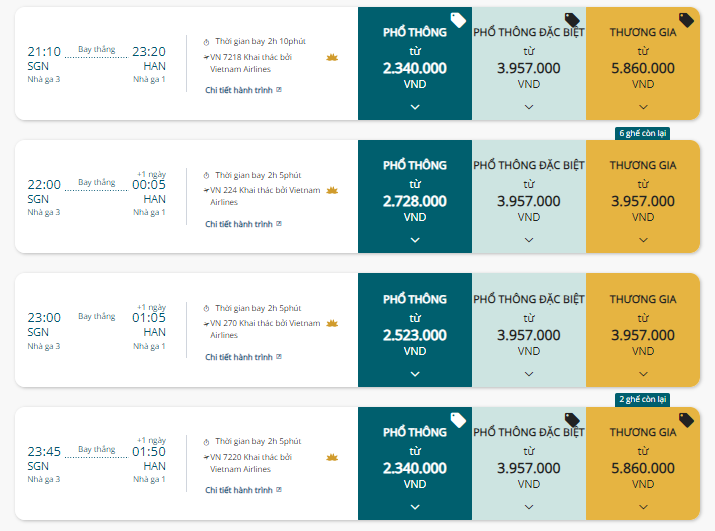715x531 pixels.
Task: Click the clock icon on the 23:00 flight duration
Action: 206,309
